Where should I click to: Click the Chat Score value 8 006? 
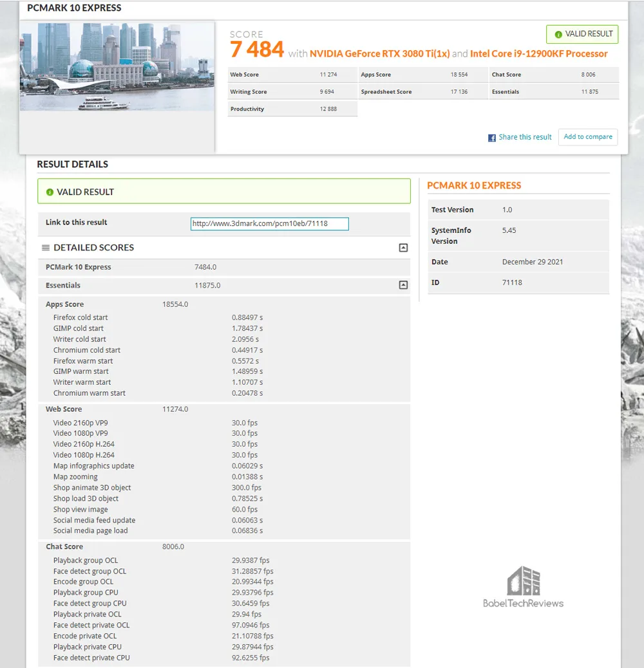pos(588,75)
